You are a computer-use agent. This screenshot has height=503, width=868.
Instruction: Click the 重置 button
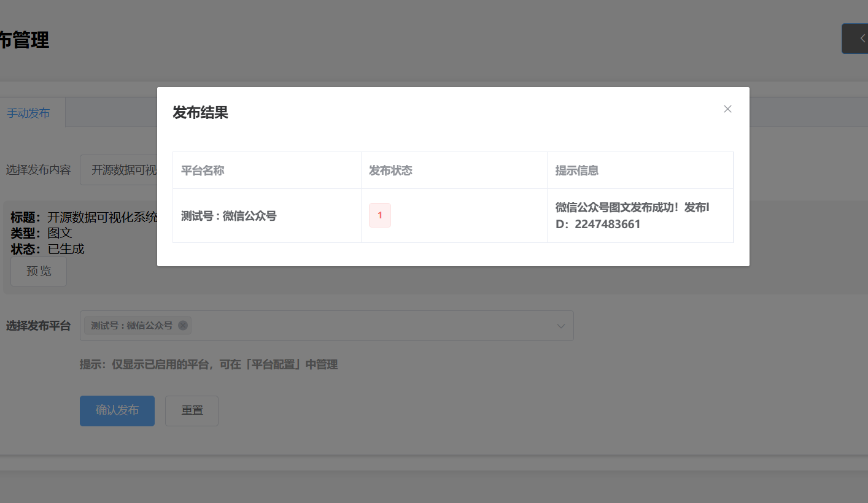click(x=192, y=410)
